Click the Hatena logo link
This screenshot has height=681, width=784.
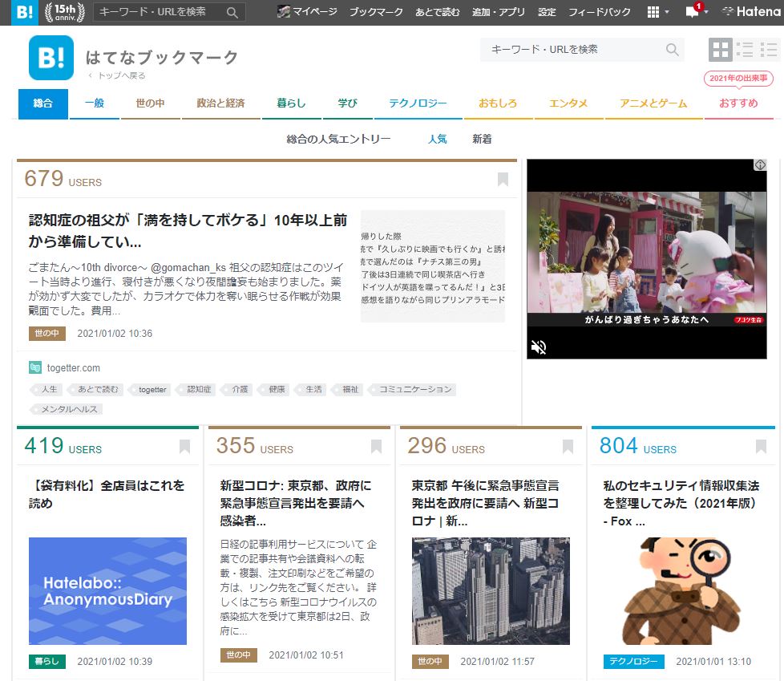pos(751,11)
